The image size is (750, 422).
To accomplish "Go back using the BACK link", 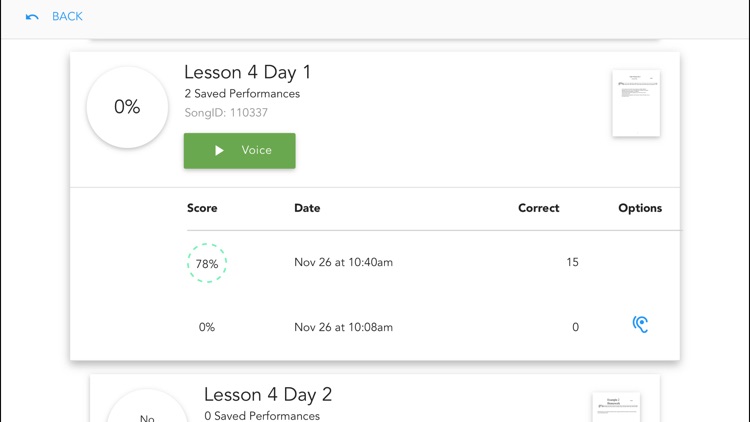I will [x=67, y=16].
